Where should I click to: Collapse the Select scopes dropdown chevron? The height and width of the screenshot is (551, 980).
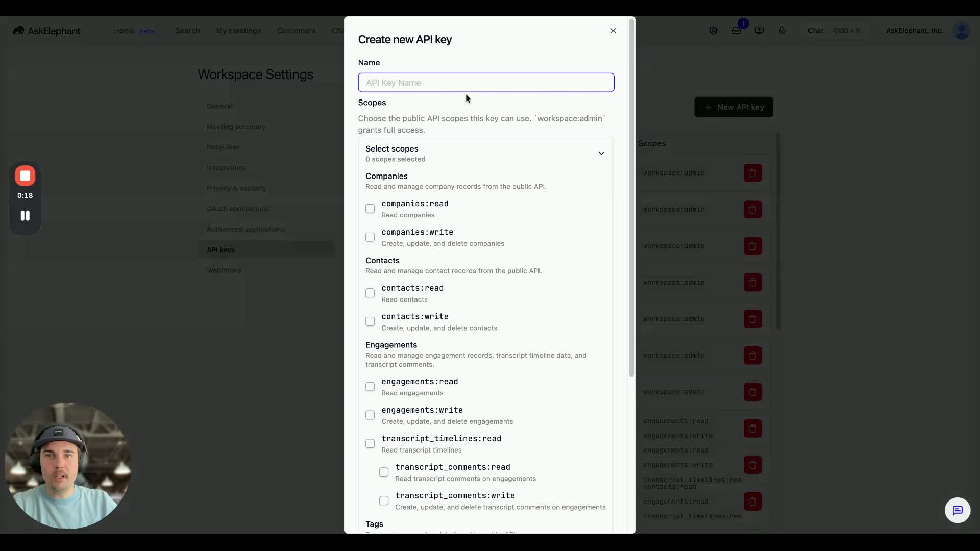[x=601, y=153]
